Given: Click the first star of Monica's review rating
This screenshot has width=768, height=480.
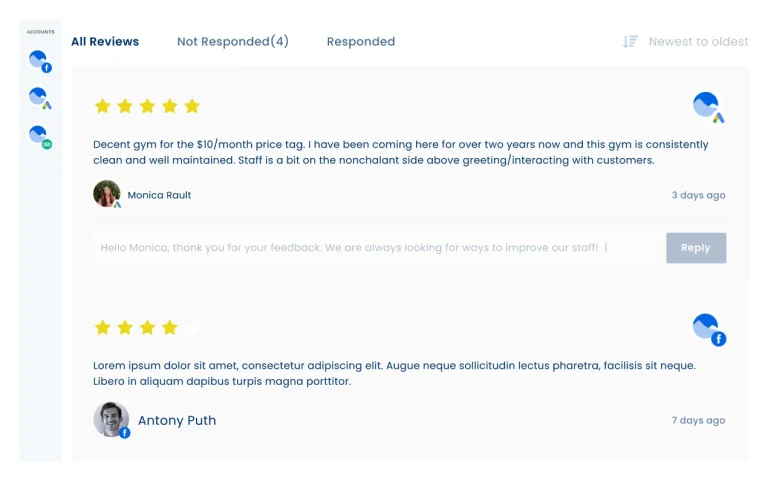Looking at the screenshot, I should (102, 106).
